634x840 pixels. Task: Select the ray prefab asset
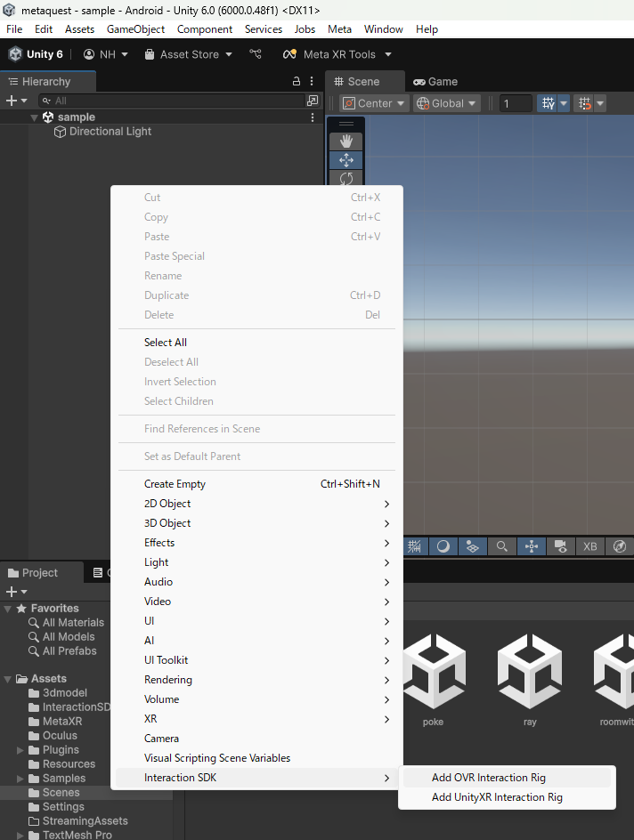pos(530,679)
